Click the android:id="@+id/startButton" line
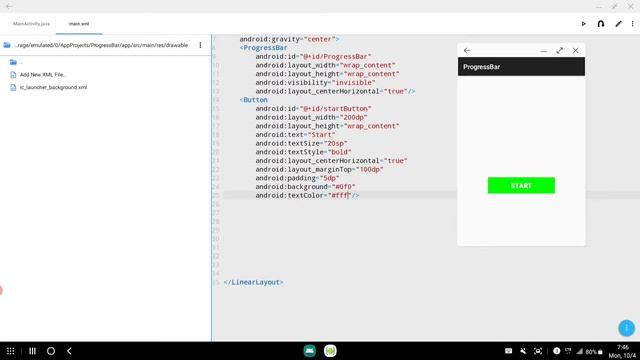This screenshot has width=640, height=360. (313, 109)
